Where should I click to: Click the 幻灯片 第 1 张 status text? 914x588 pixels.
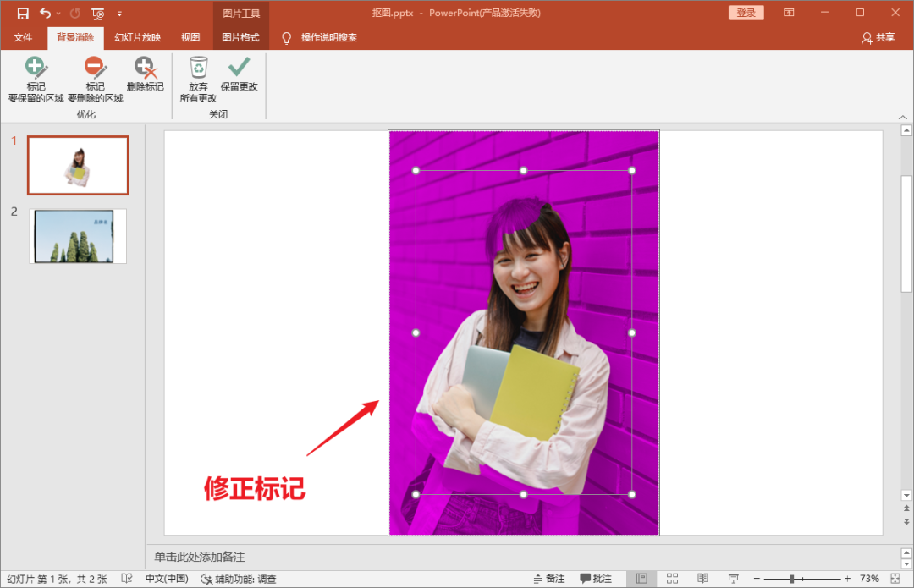click(58, 579)
